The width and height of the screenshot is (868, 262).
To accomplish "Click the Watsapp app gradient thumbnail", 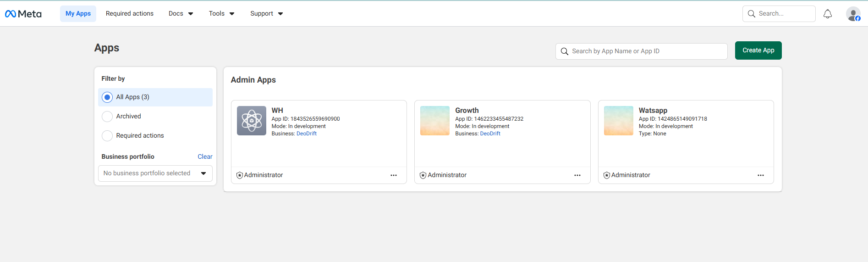I will (x=619, y=121).
